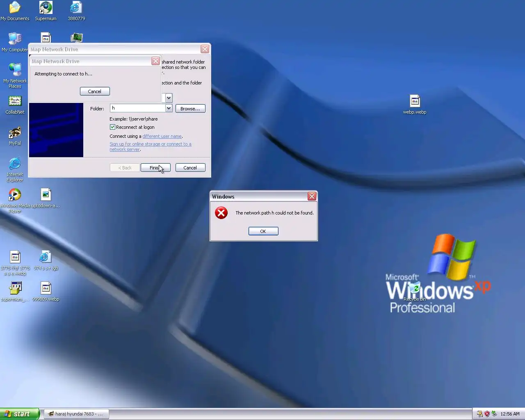The width and height of the screenshot is (525, 420).
Task: Click Finish in the Map Network Drive wizard
Action: pyautogui.click(x=155, y=168)
